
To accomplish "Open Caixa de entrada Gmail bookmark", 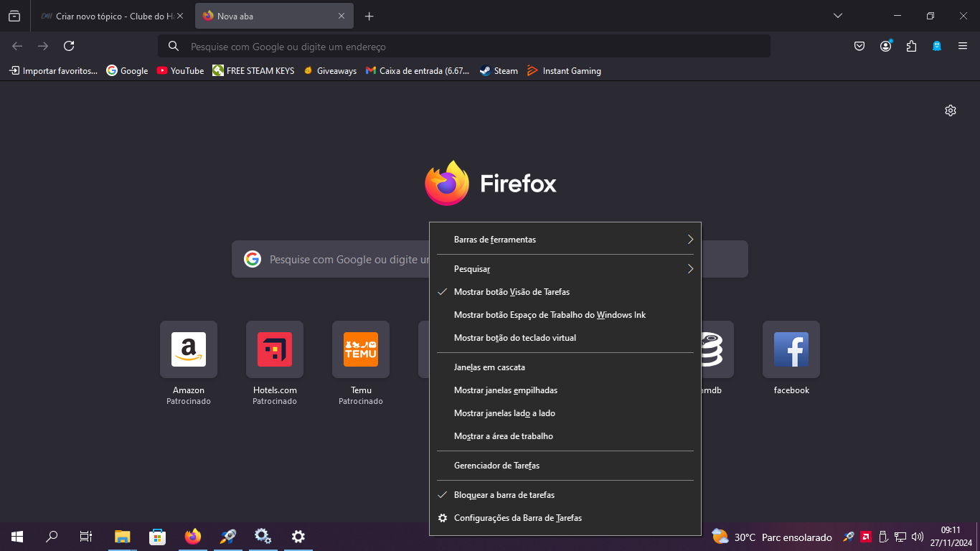I will [x=417, y=70].
